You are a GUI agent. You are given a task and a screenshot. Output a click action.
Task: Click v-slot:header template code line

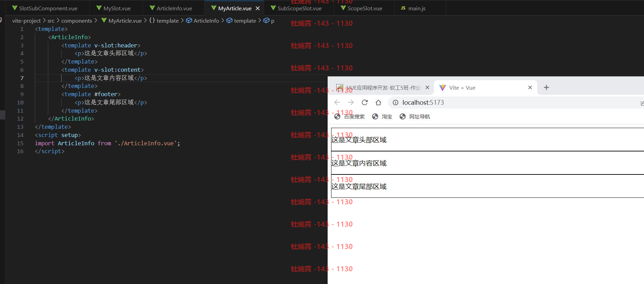tap(101, 45)
